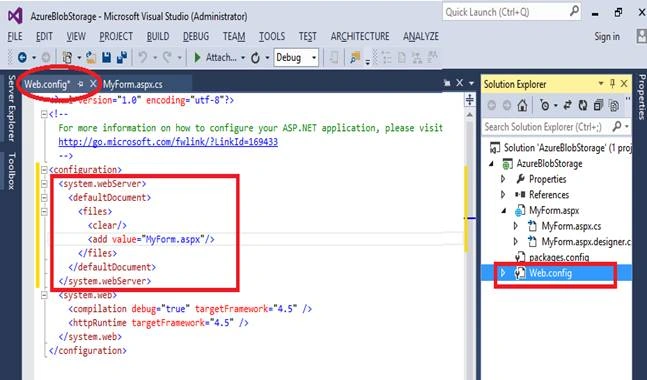Click the user account icon beside Sign in
The height and width of the screenshot is (380, 647).
click(x=641, y=36)
